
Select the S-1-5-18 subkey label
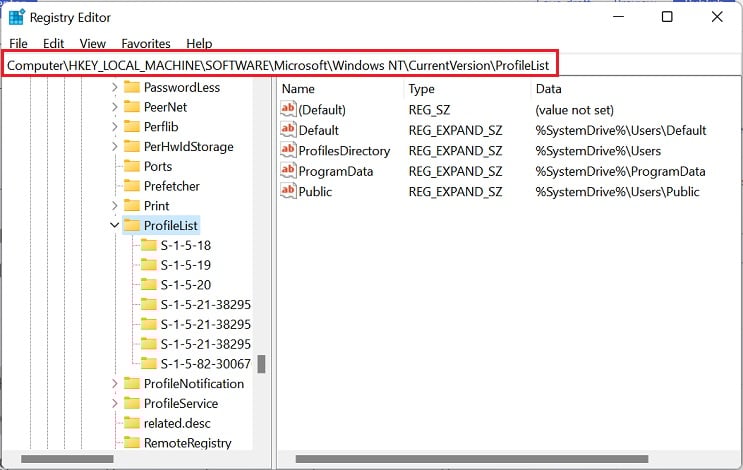coord(186,245)
